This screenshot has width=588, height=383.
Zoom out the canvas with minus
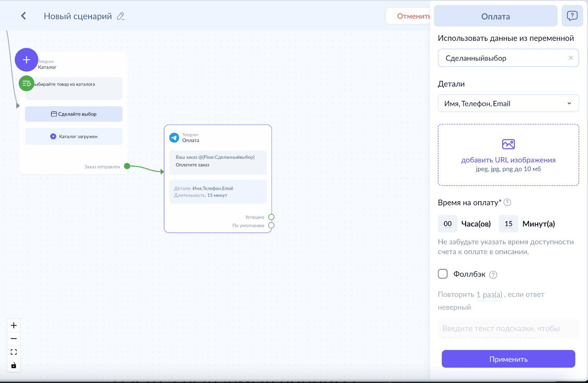click(14, 338)
